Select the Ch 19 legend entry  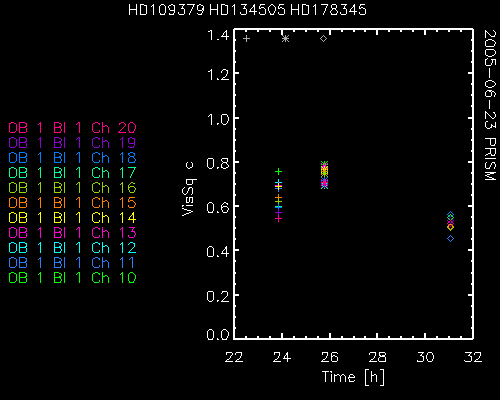[x=72, y=143]
